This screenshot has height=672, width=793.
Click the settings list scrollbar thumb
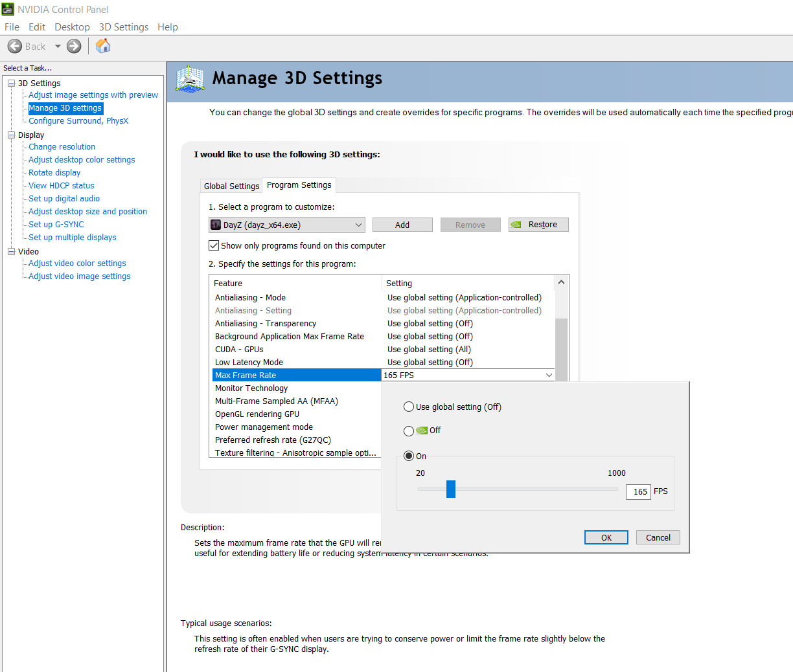(562, 350)
